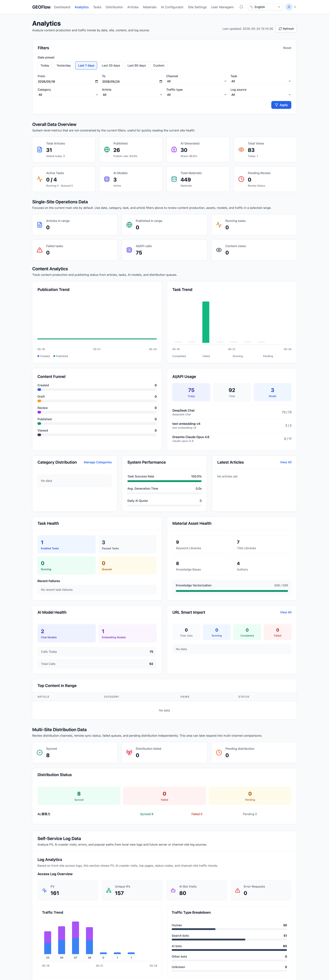Click the PV cursor icon

[x=44, y=890]
